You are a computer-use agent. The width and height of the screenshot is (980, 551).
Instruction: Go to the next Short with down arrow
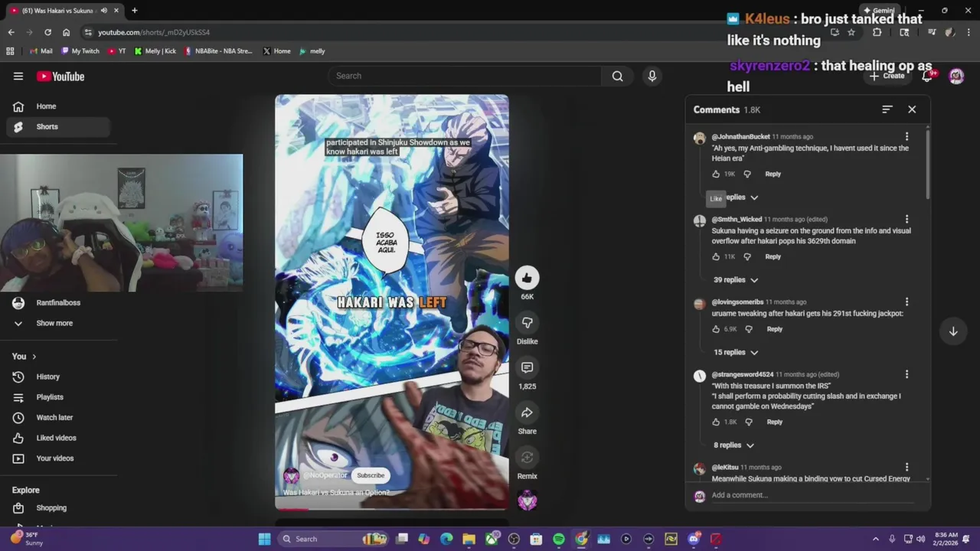pos(953,331)
